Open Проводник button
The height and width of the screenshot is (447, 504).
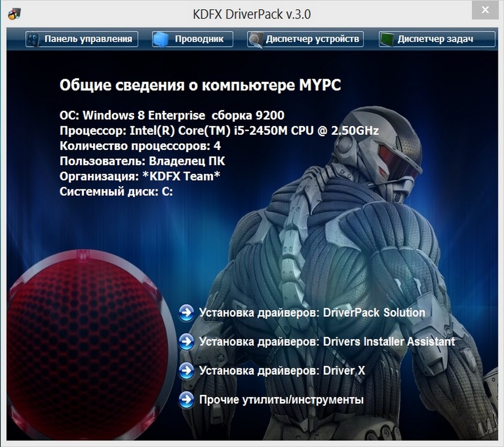192,39
